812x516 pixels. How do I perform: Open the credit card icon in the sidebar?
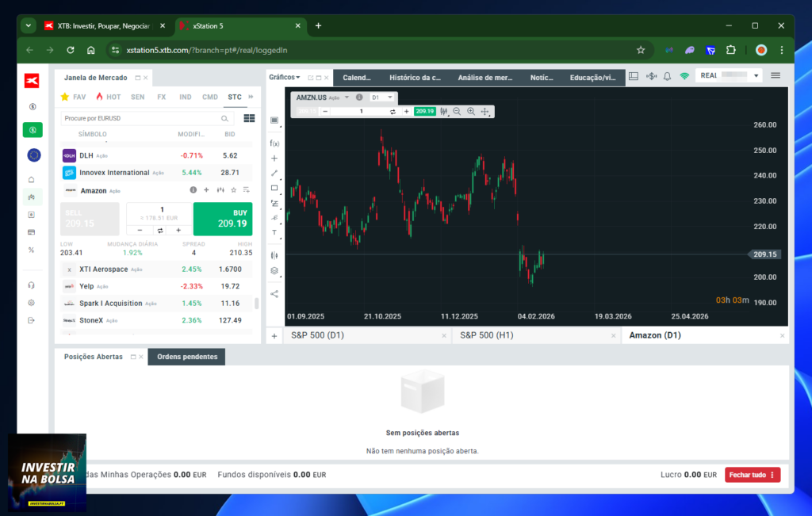32,232
